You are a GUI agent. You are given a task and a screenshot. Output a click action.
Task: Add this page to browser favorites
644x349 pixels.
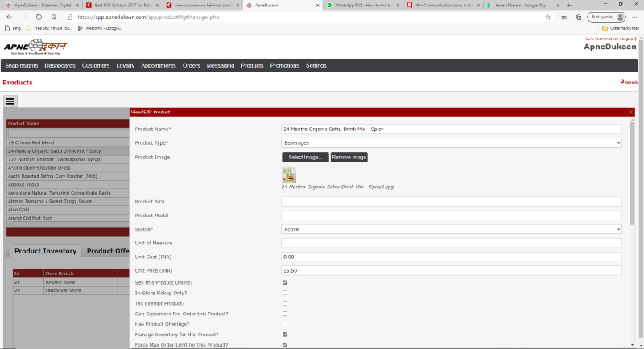547,16
